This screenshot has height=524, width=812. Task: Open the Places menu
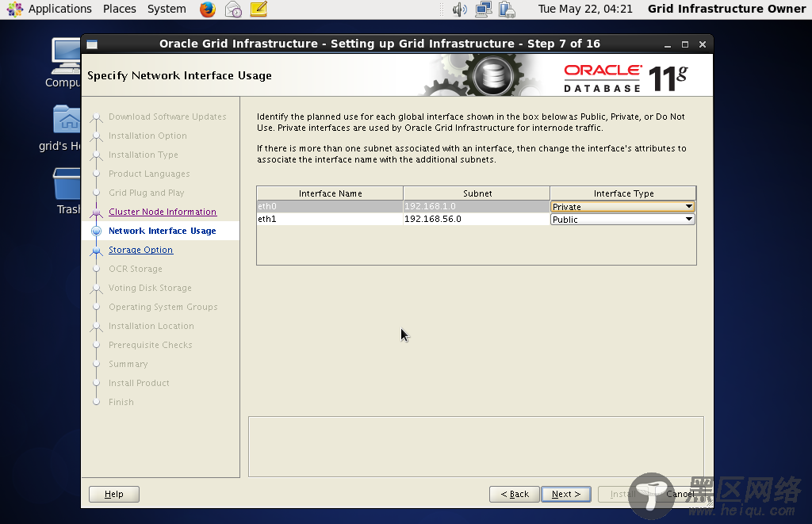click(120, 9)
